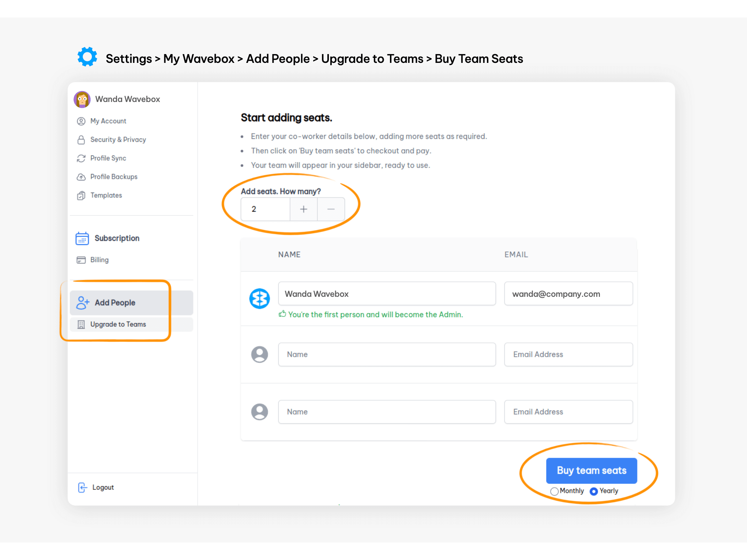Click the Subscription calendar icon
The height and width of the screenshot is (560, 747).
[82, 238]
